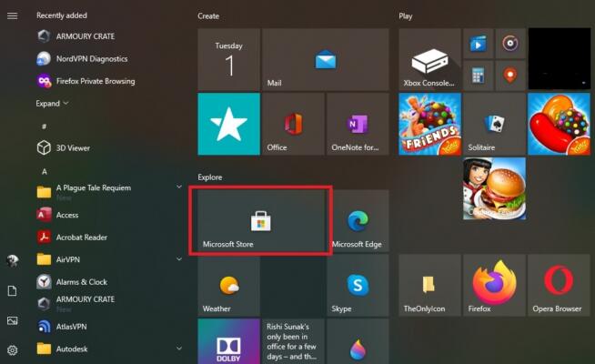Open the Microsoft Store tile
595x364 pixels.
coord(261,221)
